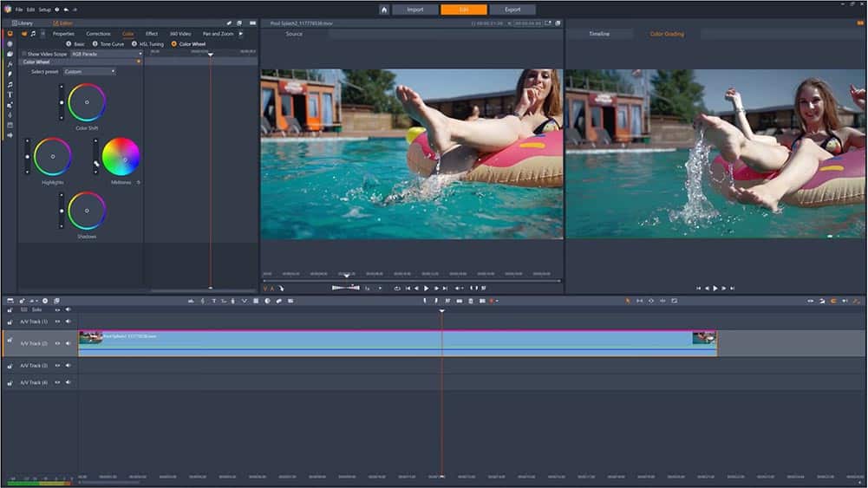
Task: Click the music note icon in left sidebar
Action: 10,84
